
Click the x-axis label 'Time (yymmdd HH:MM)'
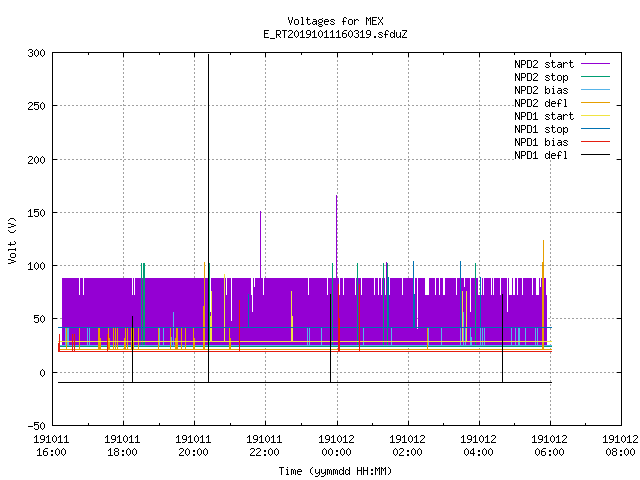click(x=335, y=471)
